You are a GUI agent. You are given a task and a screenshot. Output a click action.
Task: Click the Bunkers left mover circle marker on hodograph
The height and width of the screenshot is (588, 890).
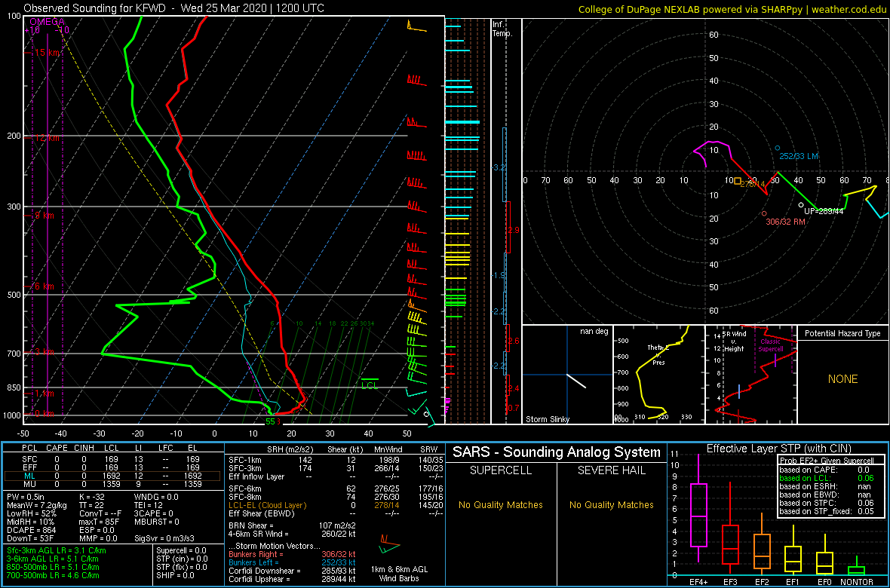(778, 149)
